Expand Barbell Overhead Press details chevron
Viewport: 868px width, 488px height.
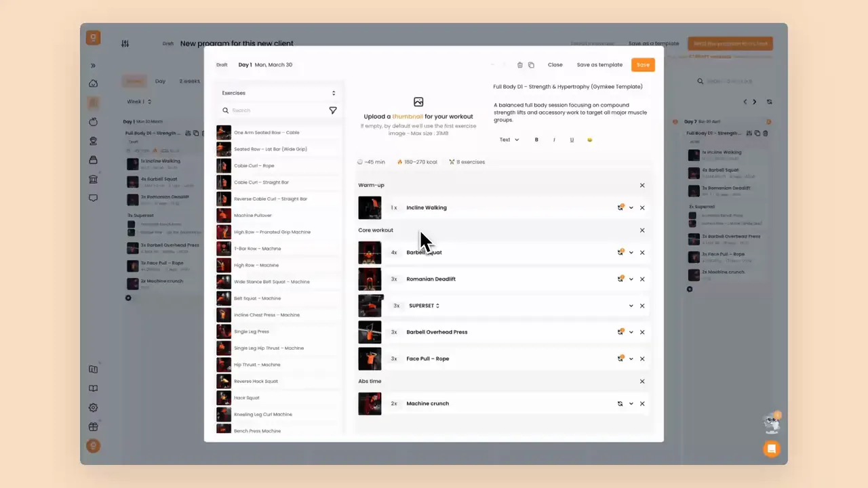coord(631,332)
